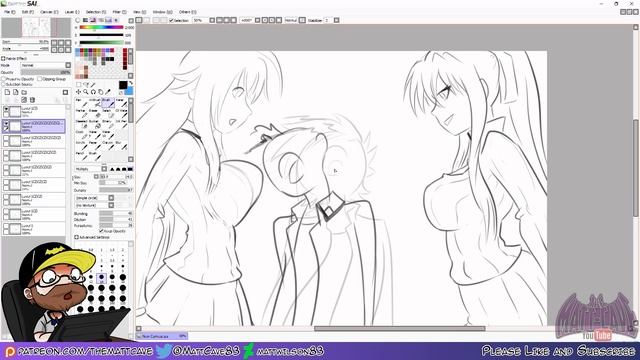Switch to the New Canvas document tab

coord(162,336)
